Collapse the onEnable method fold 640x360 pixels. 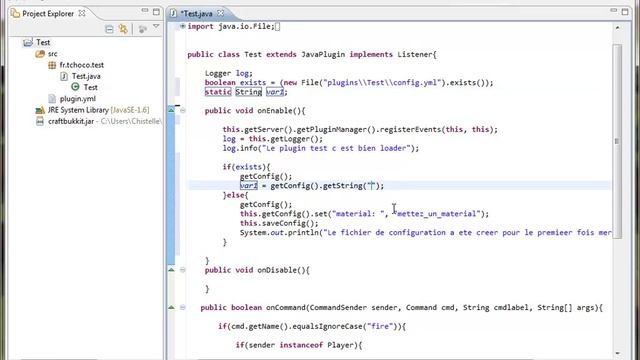click(183, 111)
